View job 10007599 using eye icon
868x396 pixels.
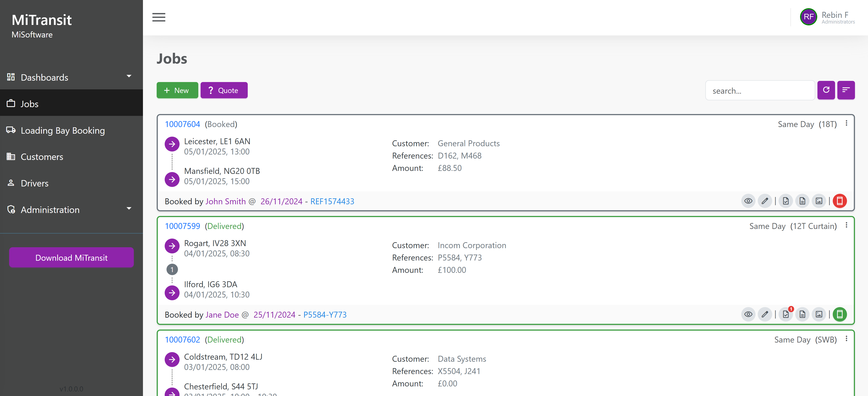pyautogui.click(x=748, y=314)
